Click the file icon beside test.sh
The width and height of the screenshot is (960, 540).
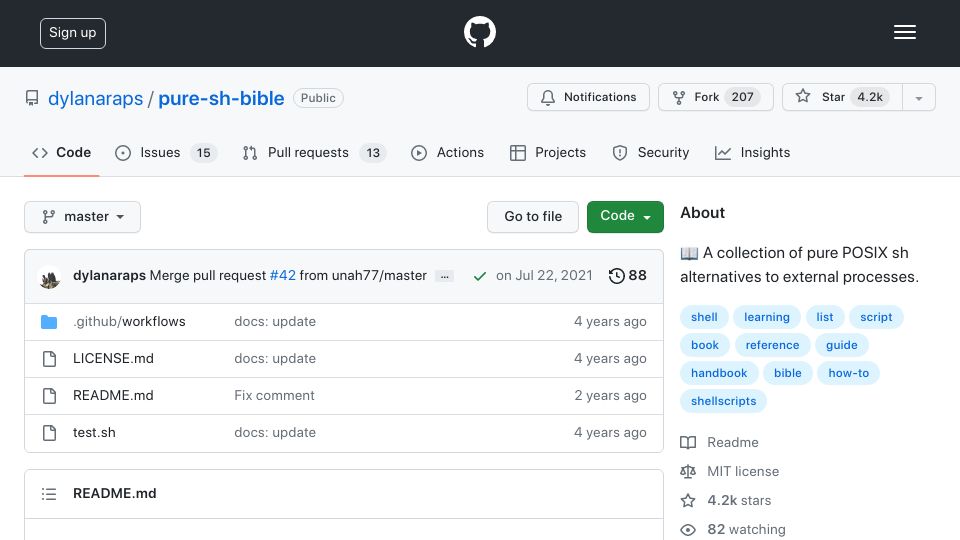[50, 433]
